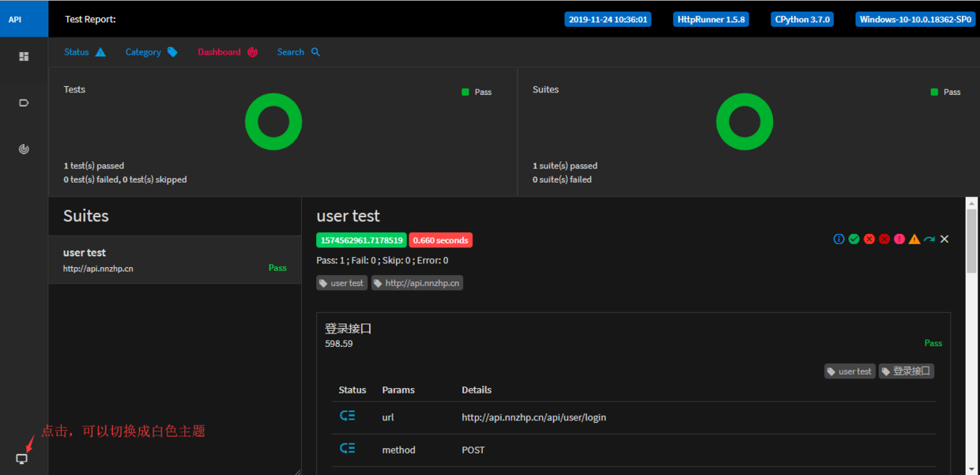The image size is (980, 475).
Task: Select the 'user test' suite in Suites list
Action: [x=175, y=260]
